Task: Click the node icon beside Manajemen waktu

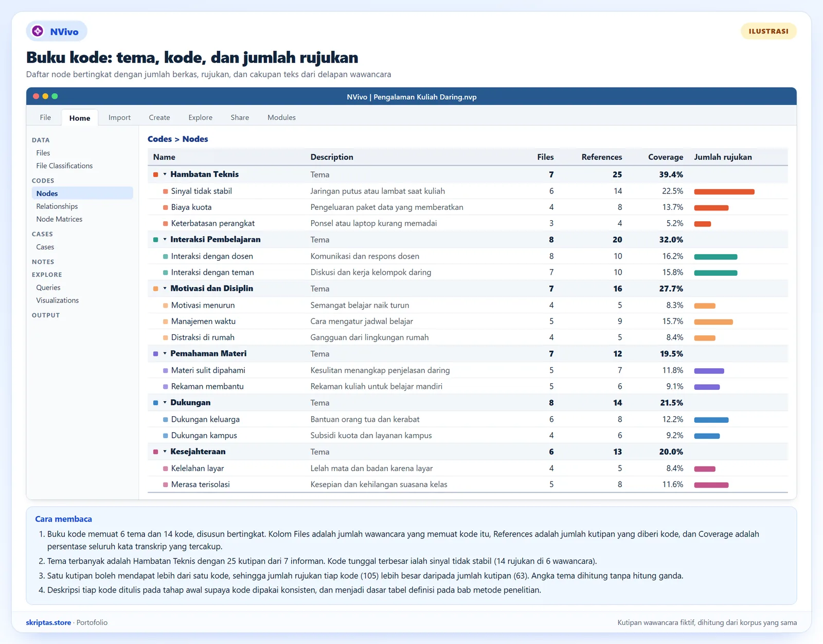Action: pos(166,321)
